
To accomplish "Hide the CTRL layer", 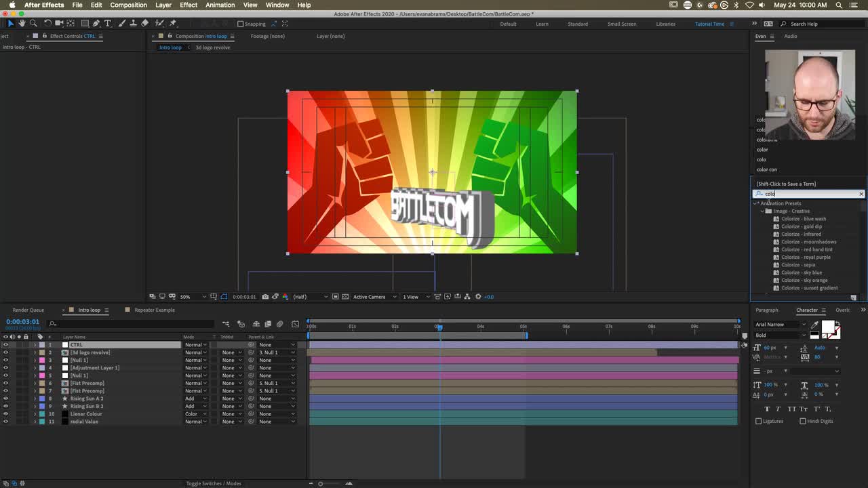I will tap(5, 345).
